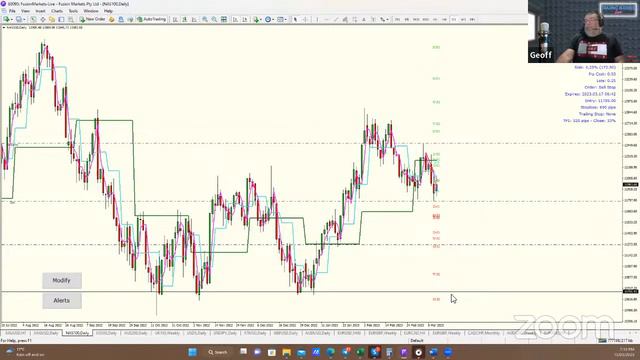Toggle the Data Window panel
640x360 pixels.
[42, 19]
